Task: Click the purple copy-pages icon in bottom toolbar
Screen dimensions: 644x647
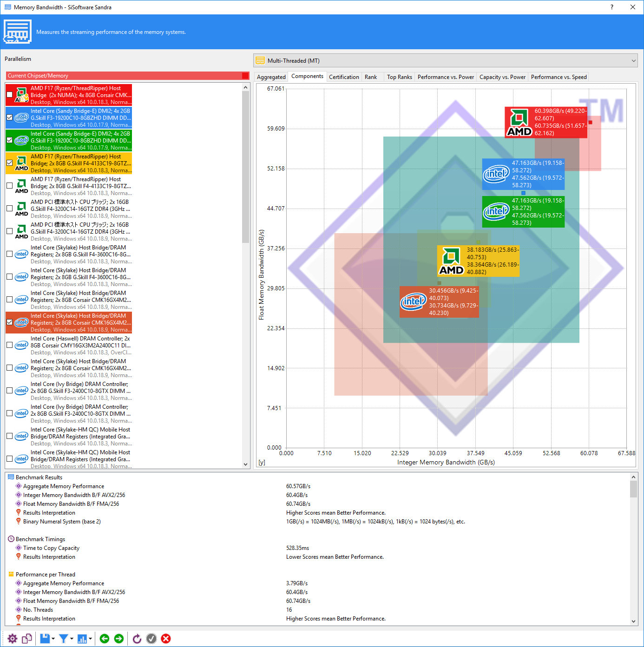Action: (x=27, y=639)
